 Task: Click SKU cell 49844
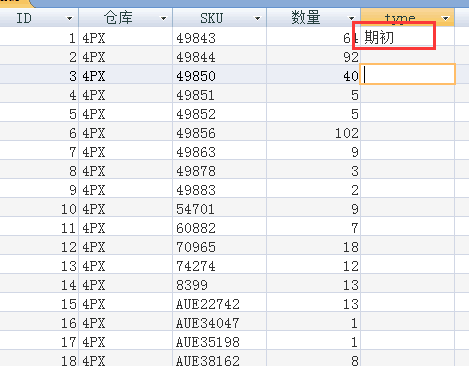tap(219, 55)
